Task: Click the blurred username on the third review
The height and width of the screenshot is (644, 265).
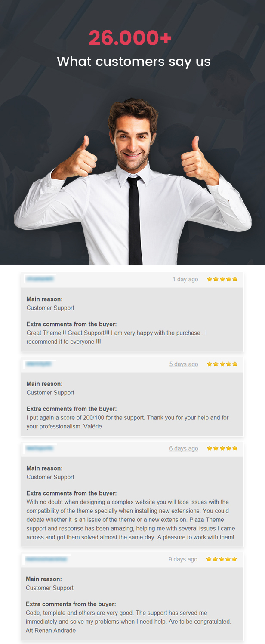Action: click(40, 448)
